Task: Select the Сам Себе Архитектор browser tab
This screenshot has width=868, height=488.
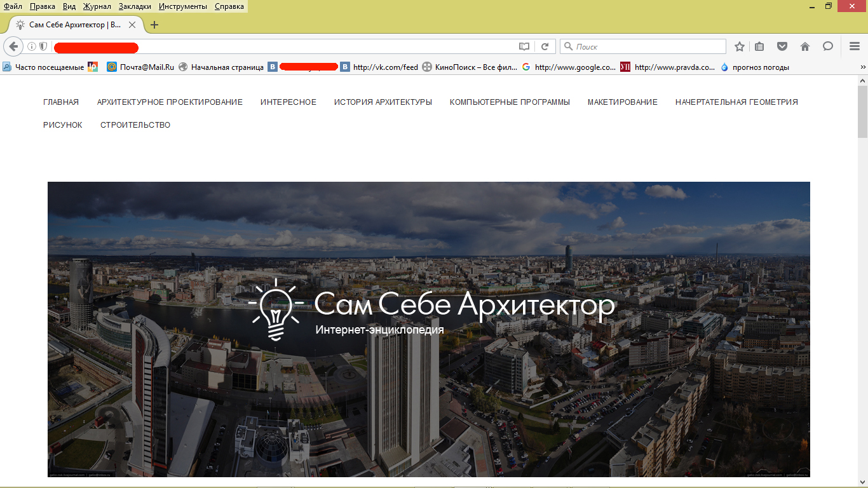Action: point(76,25)
